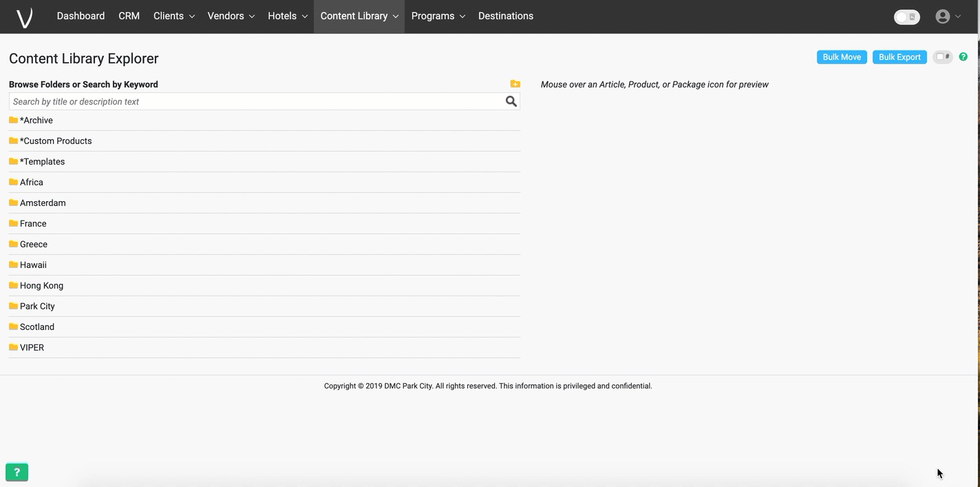
Task: Open the *Archive folder
Action: pyautogui.click(x=36, y=121)
